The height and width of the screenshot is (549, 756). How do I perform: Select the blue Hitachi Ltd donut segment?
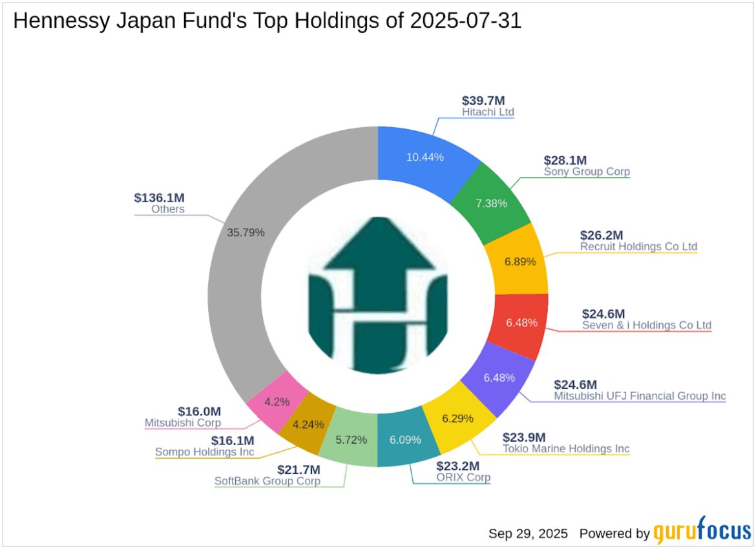click(423, 155)
